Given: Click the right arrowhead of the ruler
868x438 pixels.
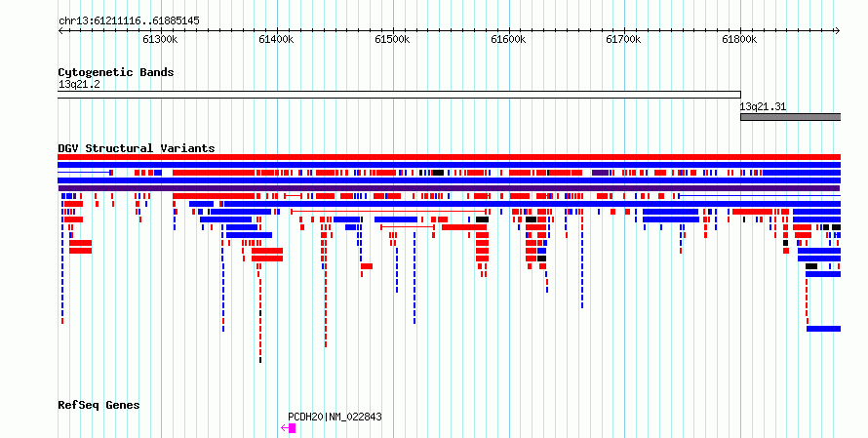Looking at the screenshot, I should coord(838,31).
